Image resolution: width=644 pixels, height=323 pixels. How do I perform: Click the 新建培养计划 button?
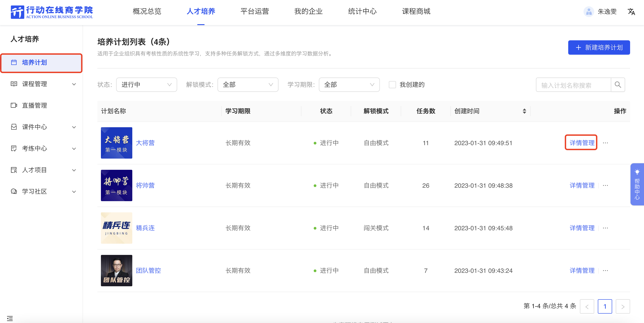click(599, 47)
